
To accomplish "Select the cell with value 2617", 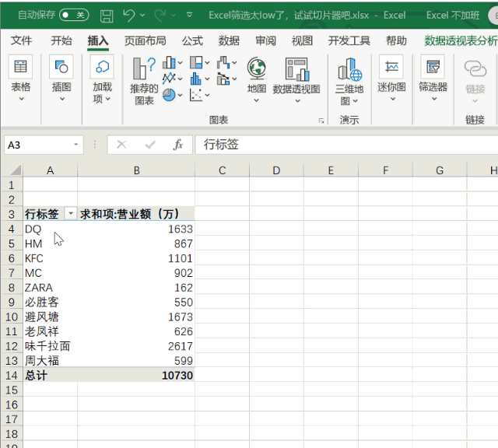I will pyautogui.click(x=136, y=346).
